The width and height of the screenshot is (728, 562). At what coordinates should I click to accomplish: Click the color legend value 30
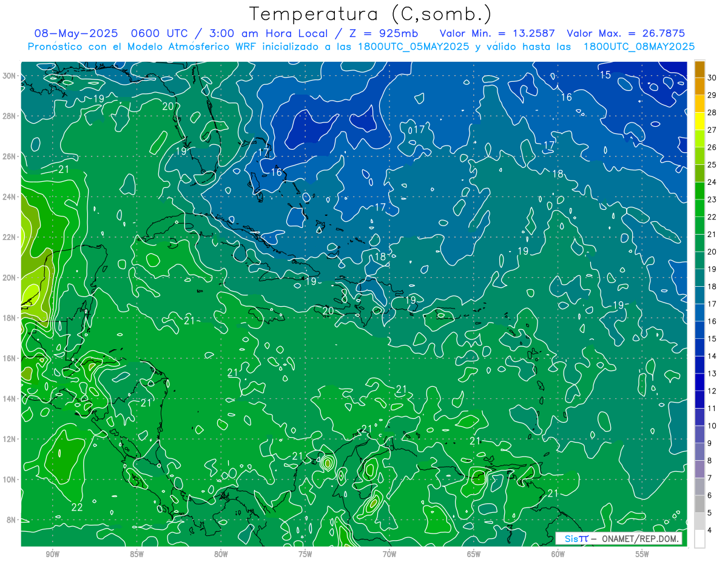pos(712,78)
